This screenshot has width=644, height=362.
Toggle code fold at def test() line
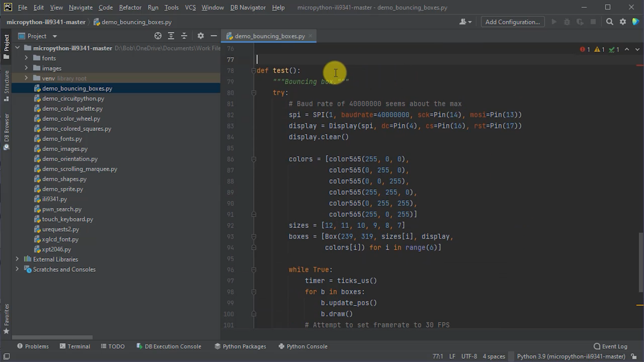254,71
